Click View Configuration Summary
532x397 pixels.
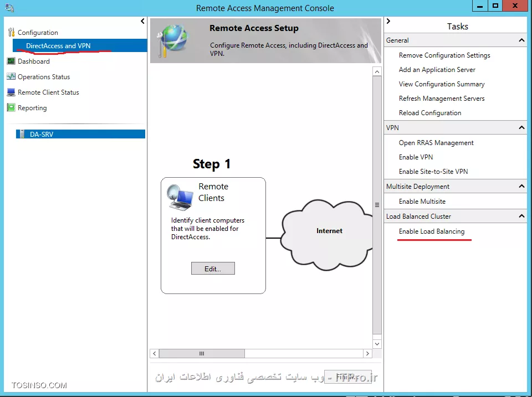[x=442, y=84]
